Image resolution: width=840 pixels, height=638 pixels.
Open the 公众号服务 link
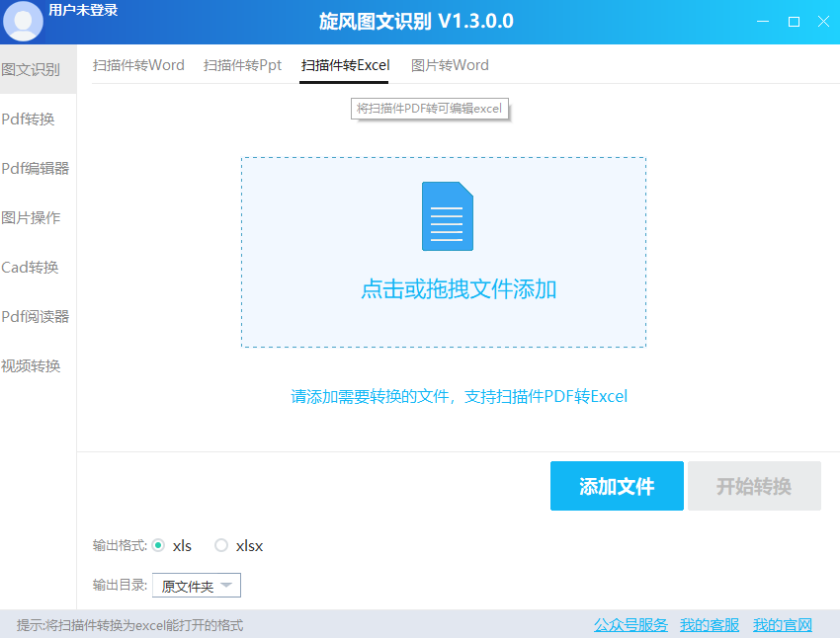[x=630, y=625]
